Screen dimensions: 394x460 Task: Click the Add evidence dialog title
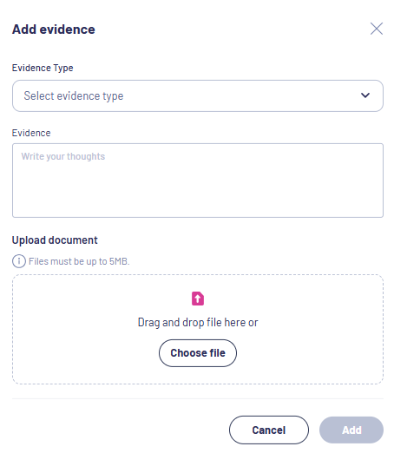coord(53,29)
